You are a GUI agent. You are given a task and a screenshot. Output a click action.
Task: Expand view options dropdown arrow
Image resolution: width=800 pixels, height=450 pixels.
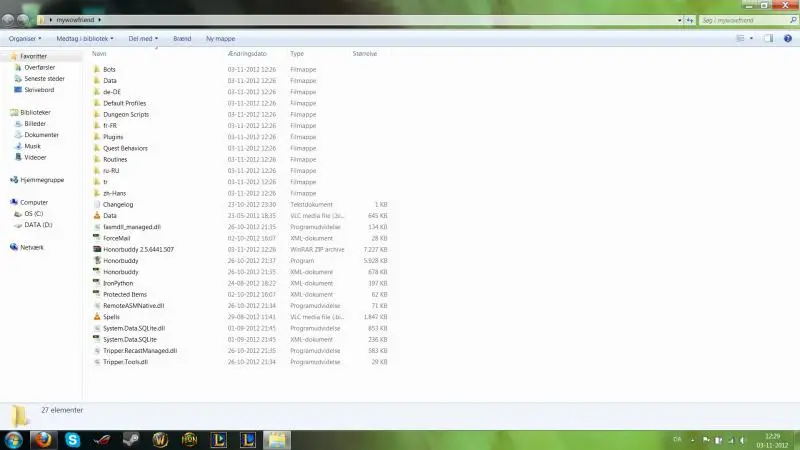click(751, 38)
